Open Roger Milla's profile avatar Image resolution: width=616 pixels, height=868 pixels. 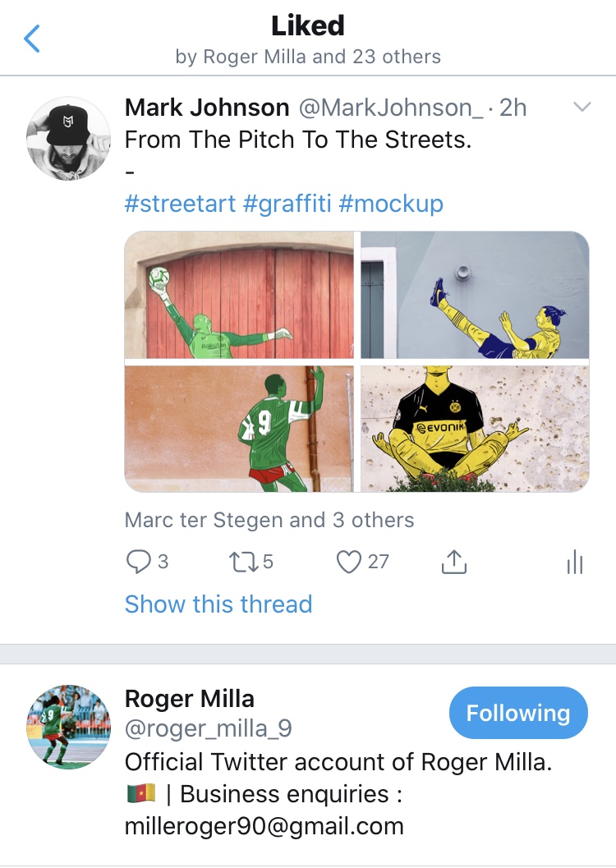(x=68, y=725)
